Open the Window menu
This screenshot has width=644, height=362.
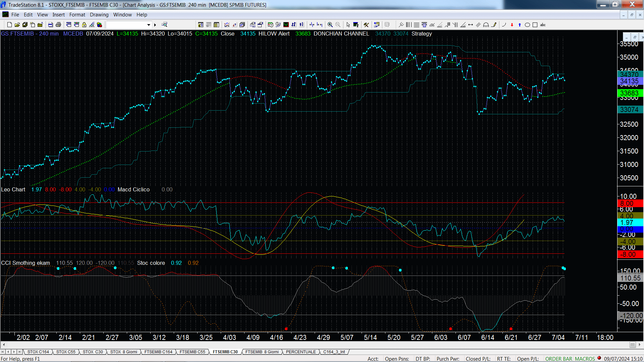click(122, 15)
